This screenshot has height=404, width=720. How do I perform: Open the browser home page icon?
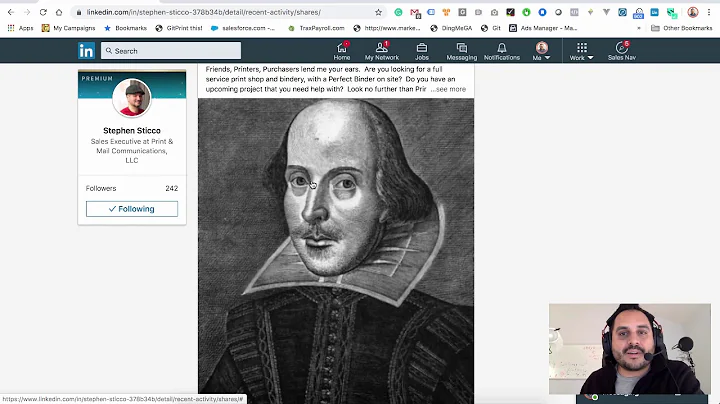59,12
